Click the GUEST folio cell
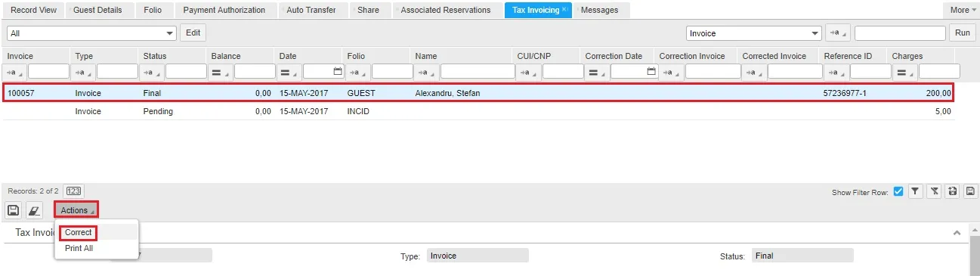The width and height of the screenshot is (980, 276). (x=361, y=93)
